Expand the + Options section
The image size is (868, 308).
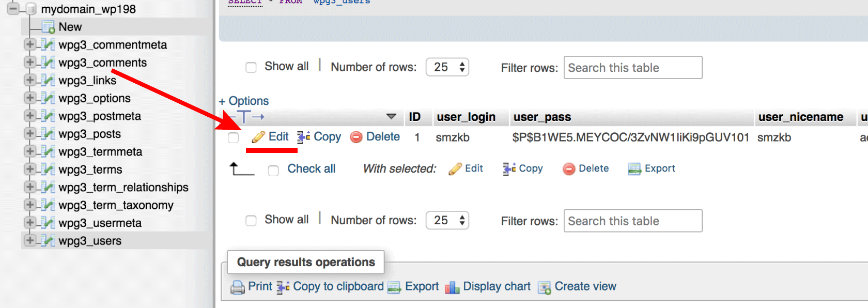244,101
